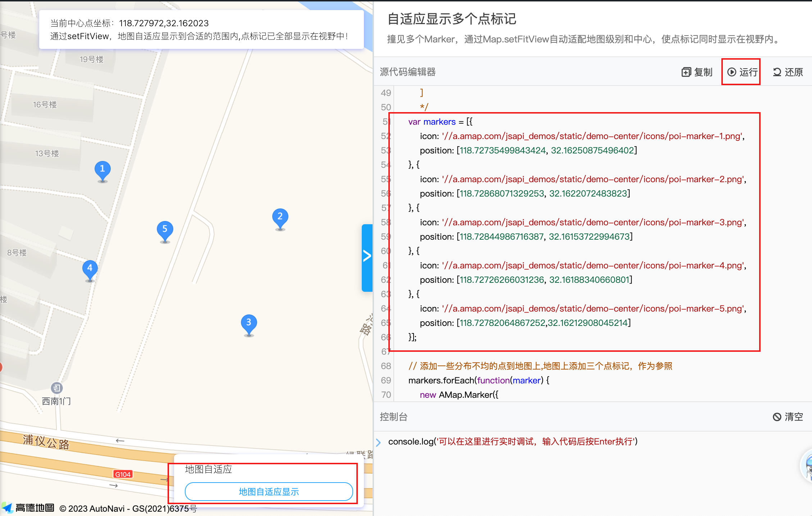812x516 pixels.
Task: Collapse the code panel with blue arrow
Action: click(367, 257)
